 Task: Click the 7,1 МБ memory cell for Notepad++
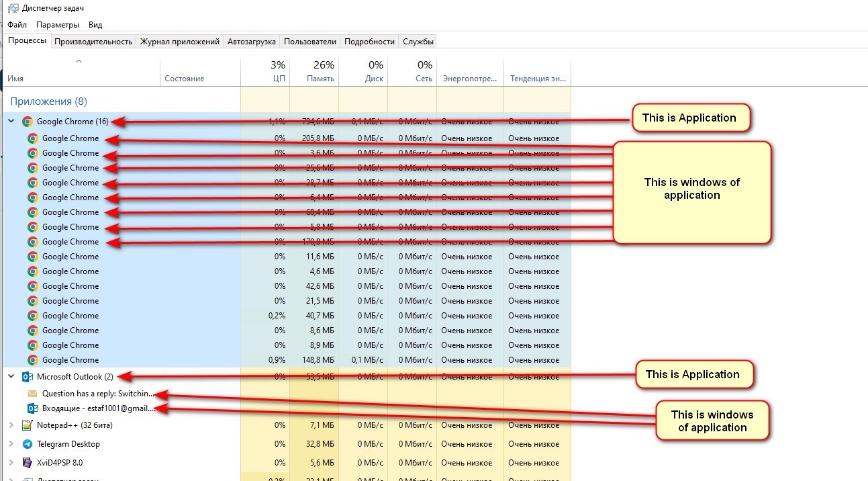(314, 425)
